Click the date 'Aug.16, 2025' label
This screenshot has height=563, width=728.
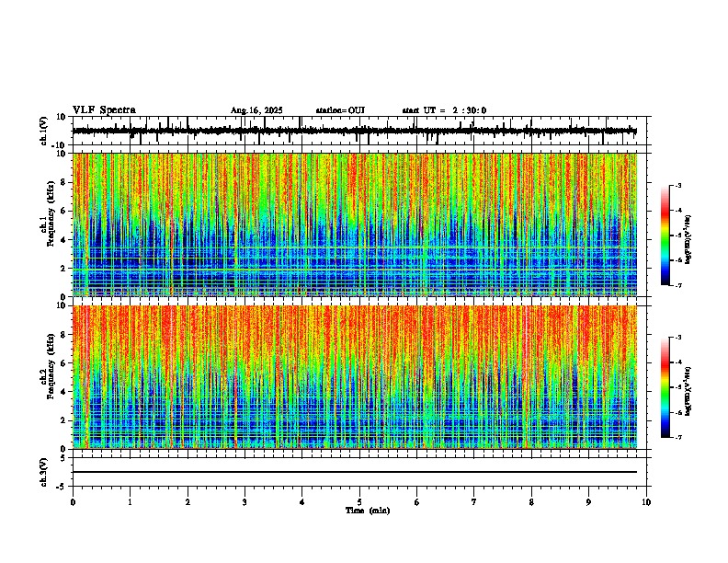pyautogui.click(x=256, y=110)
